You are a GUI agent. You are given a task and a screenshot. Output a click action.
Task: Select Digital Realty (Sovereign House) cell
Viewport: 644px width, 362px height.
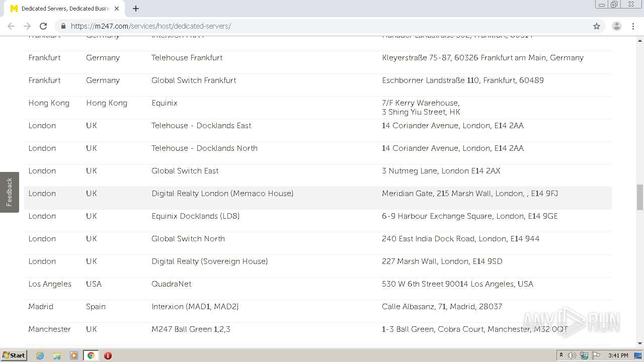[210, 261]
